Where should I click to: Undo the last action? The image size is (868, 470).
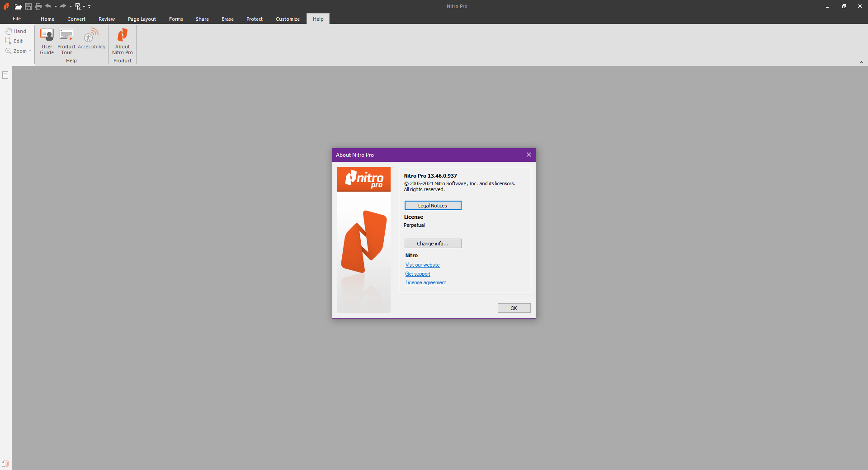click(x=48, y=6)
